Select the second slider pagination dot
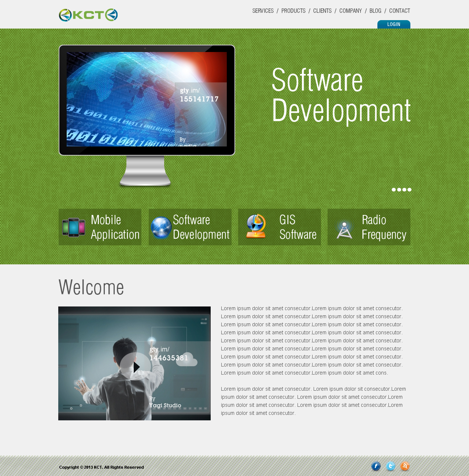The width and height of the screenshot is (469, 476). (x=399, y=190)
